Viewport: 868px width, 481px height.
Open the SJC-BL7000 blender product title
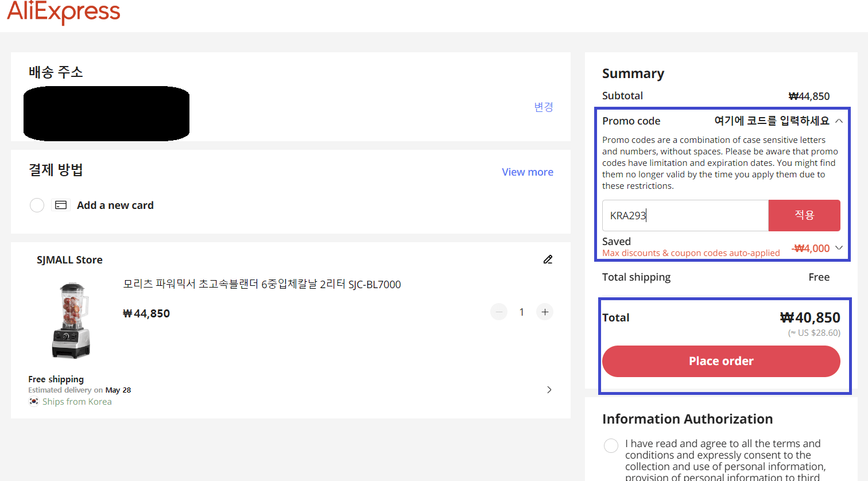pos(261,284)
